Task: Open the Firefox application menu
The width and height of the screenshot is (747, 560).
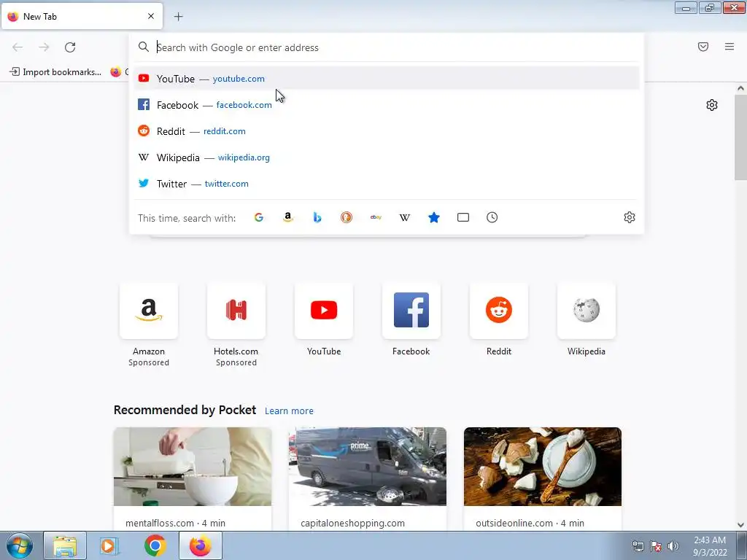Action: coord(729,47)
